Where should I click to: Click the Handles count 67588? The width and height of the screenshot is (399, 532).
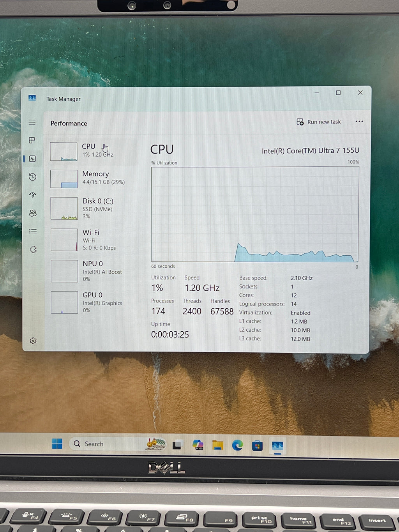[222, 311]
